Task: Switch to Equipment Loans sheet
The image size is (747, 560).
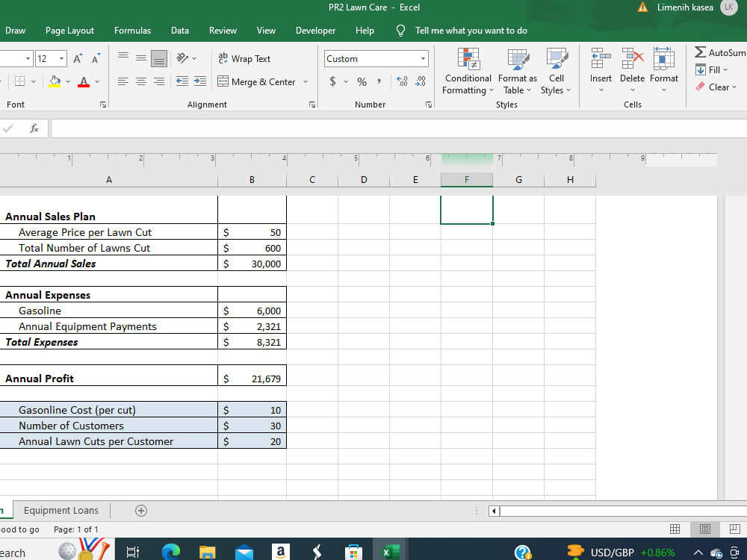Action: (x=61, y=511)
